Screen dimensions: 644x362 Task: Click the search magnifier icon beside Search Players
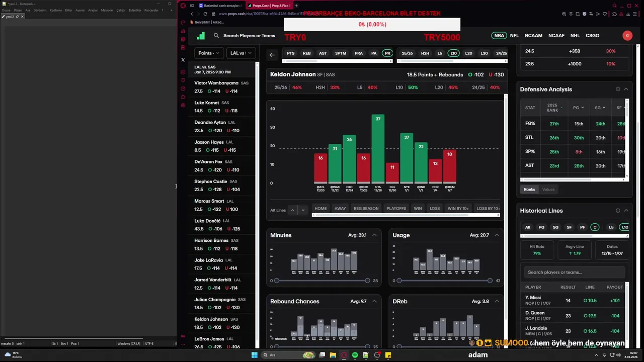point(216,36)
